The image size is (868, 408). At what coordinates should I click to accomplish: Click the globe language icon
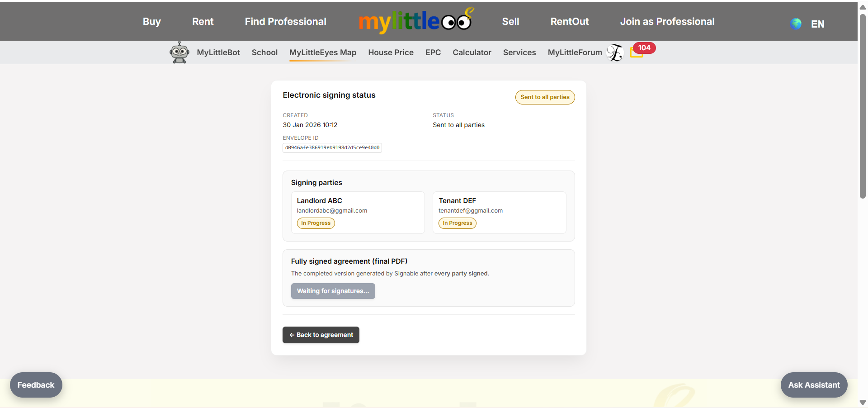tap(796, 24)
